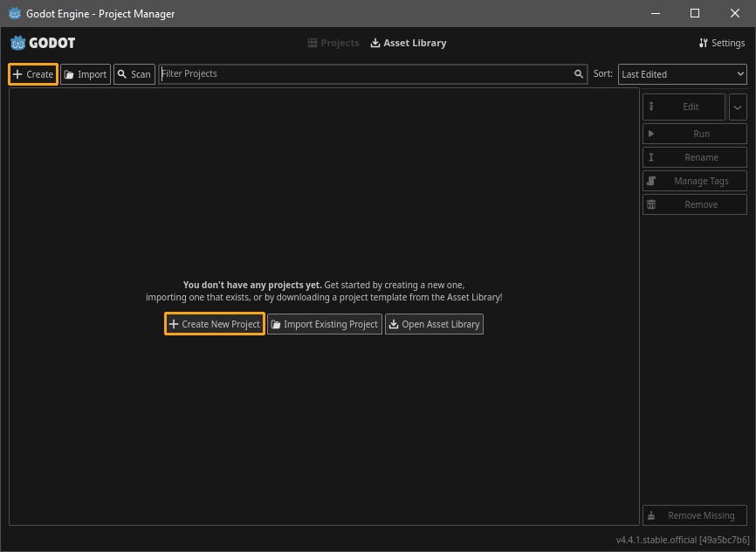This screenshot has height=552, width=756.
Task: Click the Manage Tags button
Action: point(694,181)
